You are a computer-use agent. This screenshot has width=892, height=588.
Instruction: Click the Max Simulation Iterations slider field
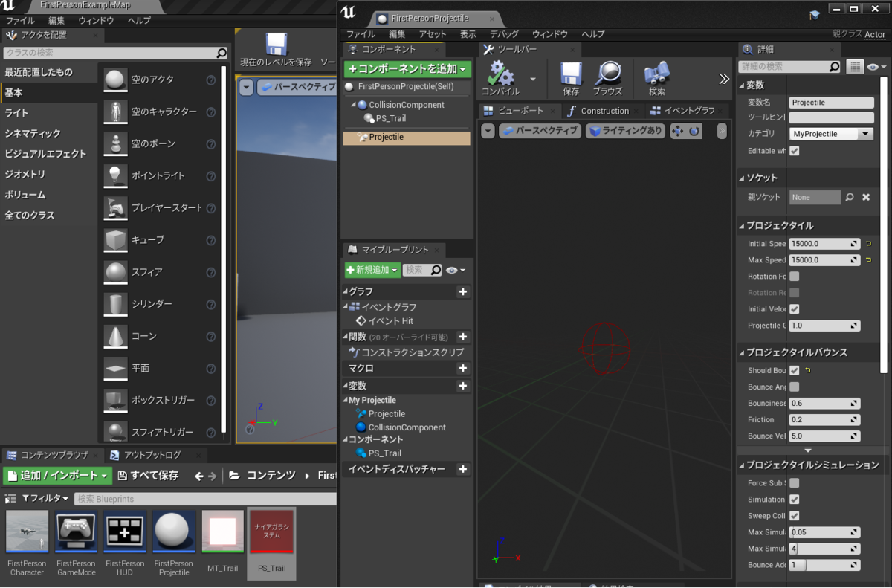(x=824, y=549)
